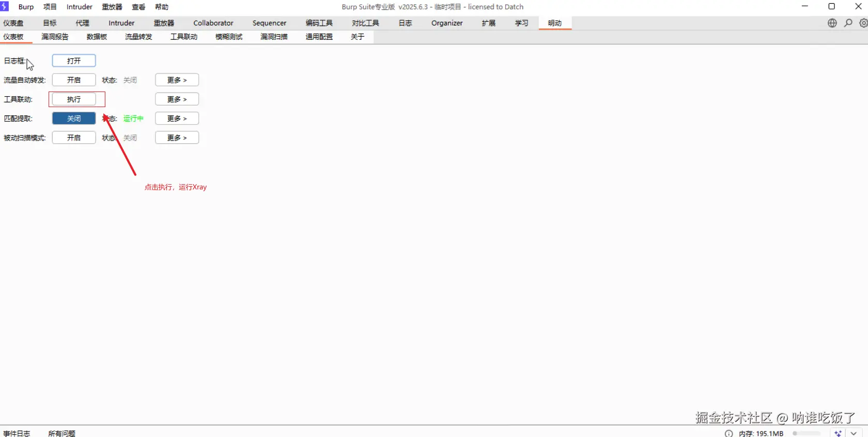Select the 通用配置 sub-tab
This screenshot has height=437, width=868.
[319, 37]
